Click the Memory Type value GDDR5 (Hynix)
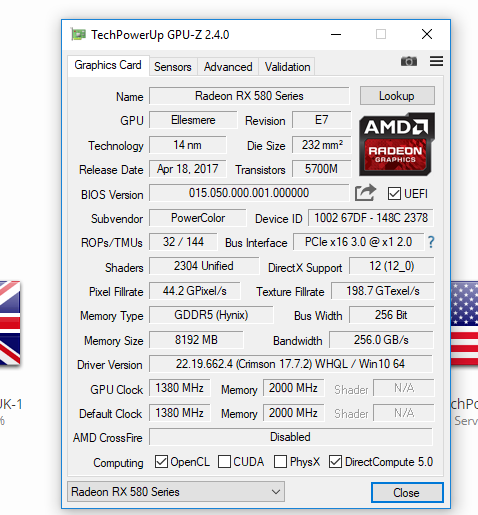 (x=211, y=315)
